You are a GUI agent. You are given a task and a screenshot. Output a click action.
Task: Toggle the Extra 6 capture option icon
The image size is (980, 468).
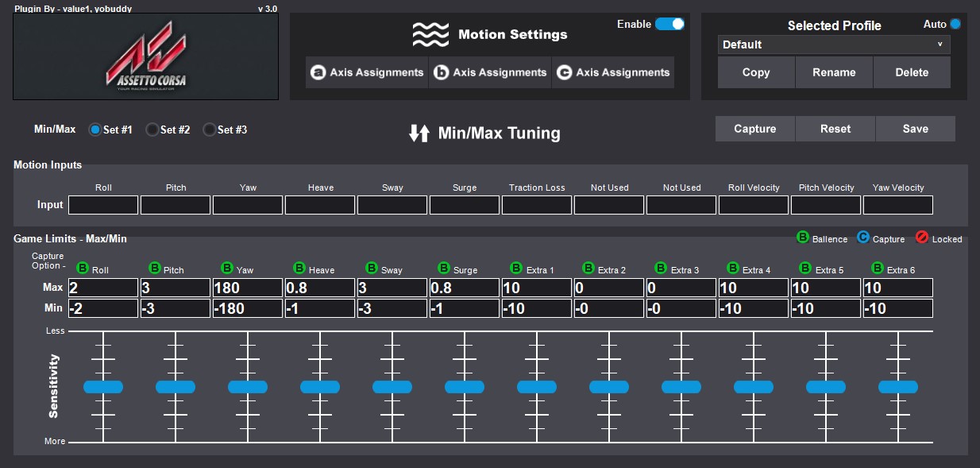coord(878,269)
